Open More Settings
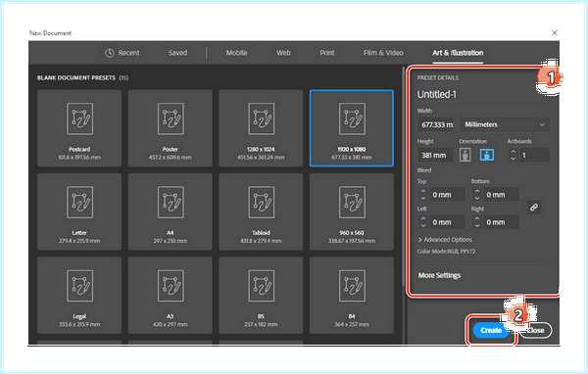588x374 pixels. click(x=439, y=275)
